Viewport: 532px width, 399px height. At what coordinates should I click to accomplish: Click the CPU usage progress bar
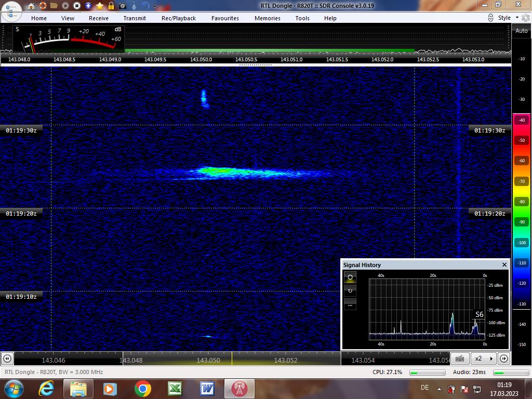427,373
